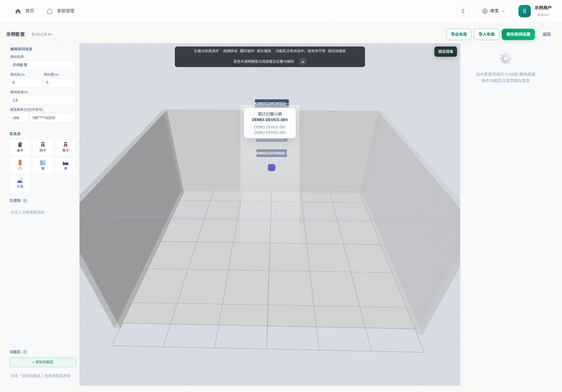
Task: Click the 返回 button
Action: pyautogui.click(x=546, y=34)
